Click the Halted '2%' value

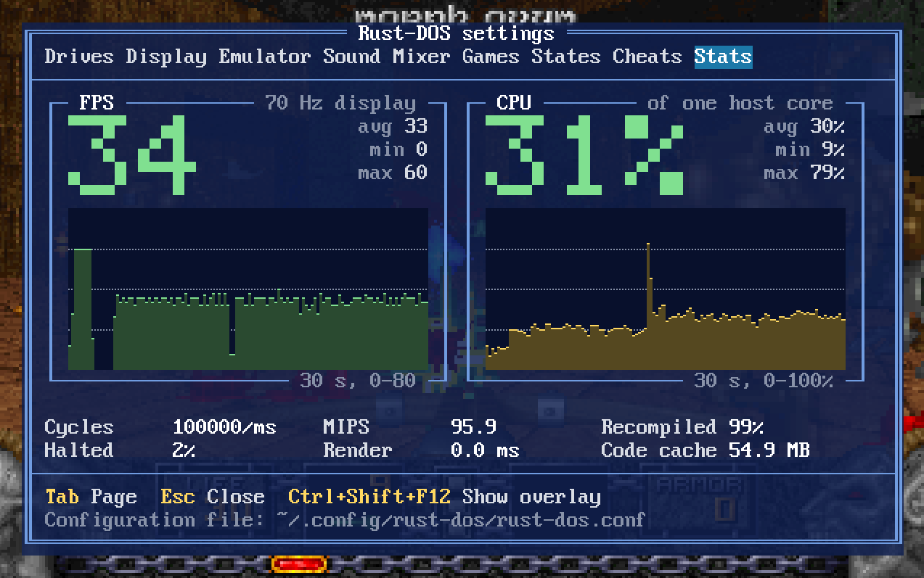pyautogui.click(x=184, y=450)
